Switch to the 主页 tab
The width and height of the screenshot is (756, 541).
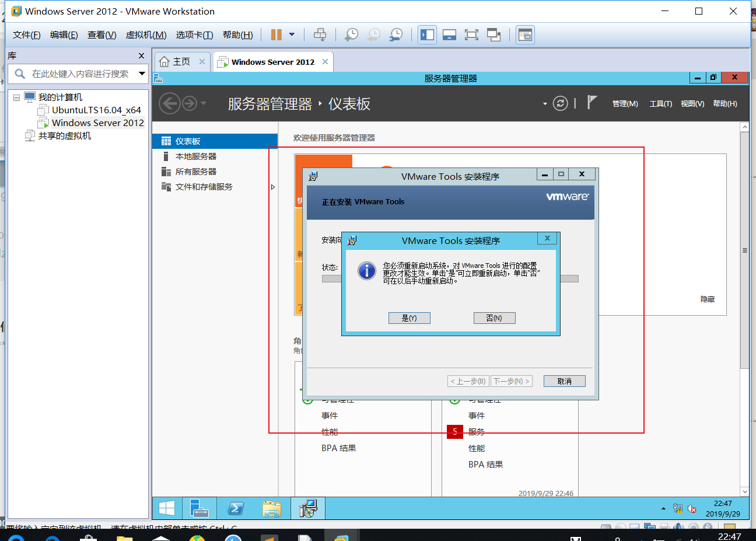click(x=181, y=61)
